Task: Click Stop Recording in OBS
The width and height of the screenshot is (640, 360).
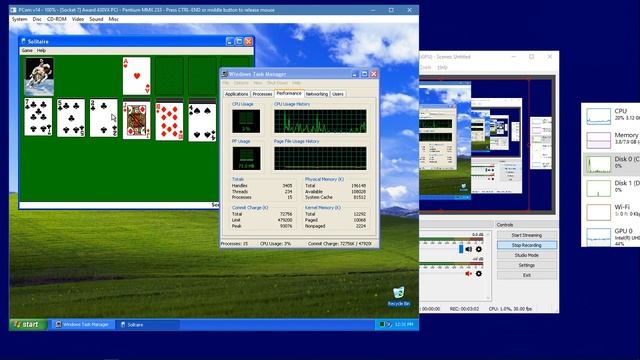Action: pos(527,245)
